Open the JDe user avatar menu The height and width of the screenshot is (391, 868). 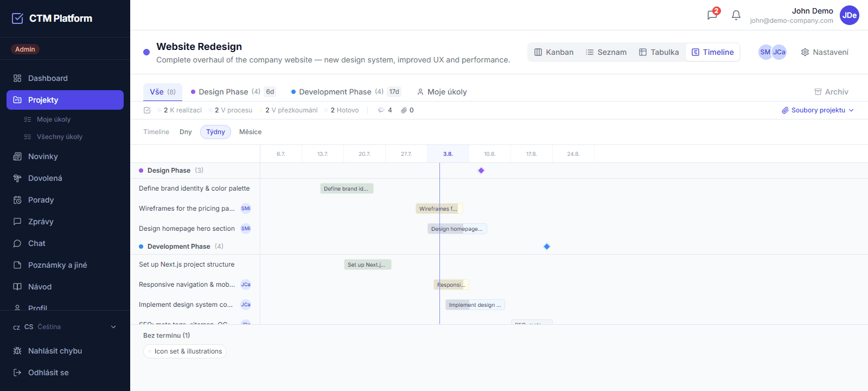tap(850, 15)
